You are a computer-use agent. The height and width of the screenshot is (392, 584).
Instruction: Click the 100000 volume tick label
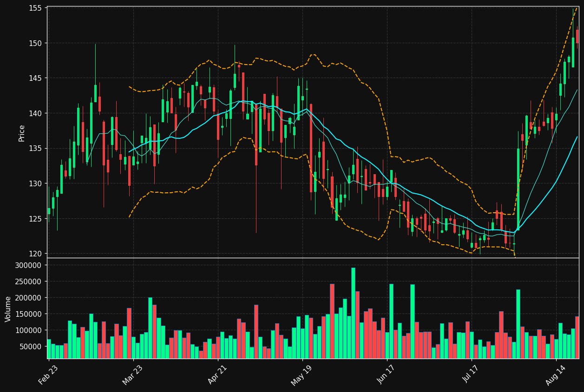coord(29,330)
